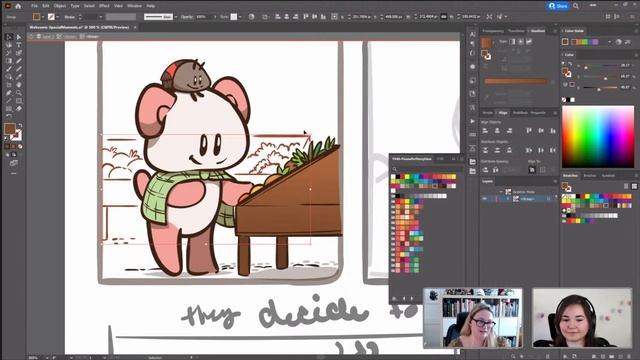The image size is (640, 360).
Task: Click Horizontal Align Left in Align panel
Action: pyautogui.click(x=485, y=131)
